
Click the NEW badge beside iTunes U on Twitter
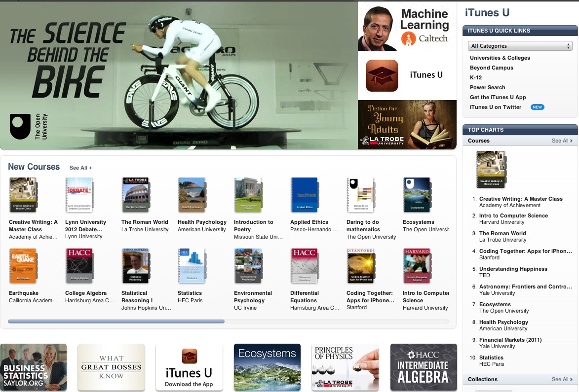(537, 107)
